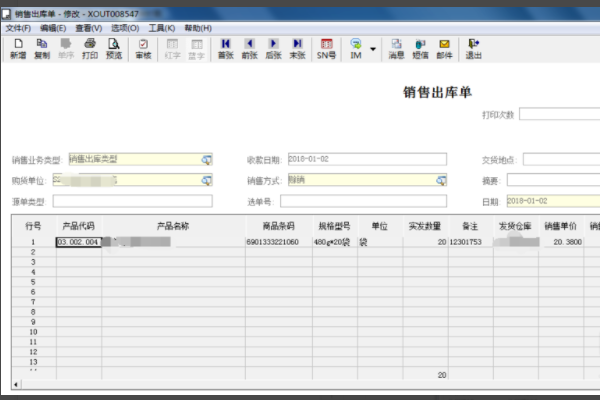This screenshot has height=400, width=600.
Task: Click the 打印次数 input field
Action: pyautogui.click(x=559, y=114)
